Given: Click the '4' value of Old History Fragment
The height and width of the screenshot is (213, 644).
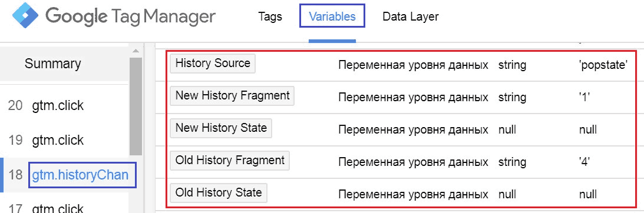Looking at the screenshot, I should [x=584, y=162].
